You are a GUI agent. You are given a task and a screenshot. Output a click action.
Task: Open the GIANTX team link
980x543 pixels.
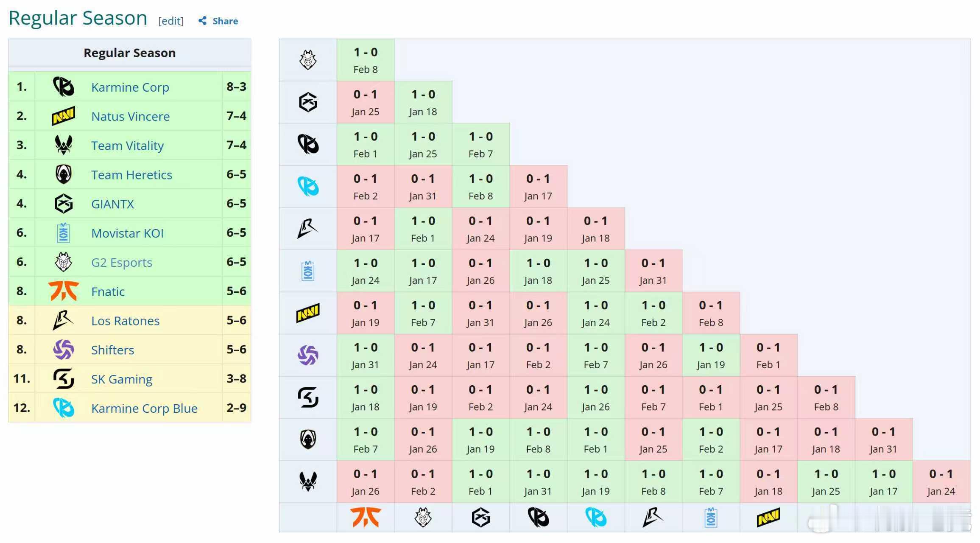[x=112, y=204]
